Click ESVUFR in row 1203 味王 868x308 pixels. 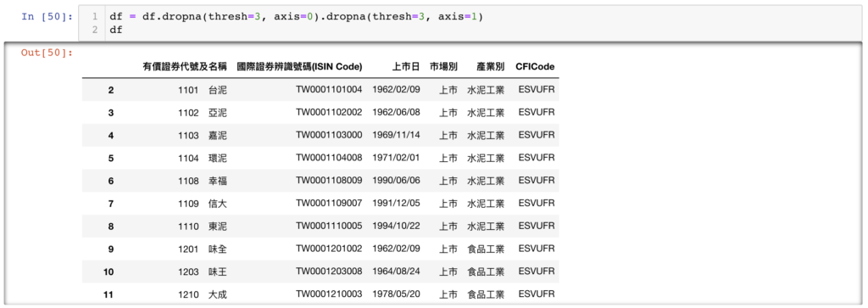pos(537,272)
